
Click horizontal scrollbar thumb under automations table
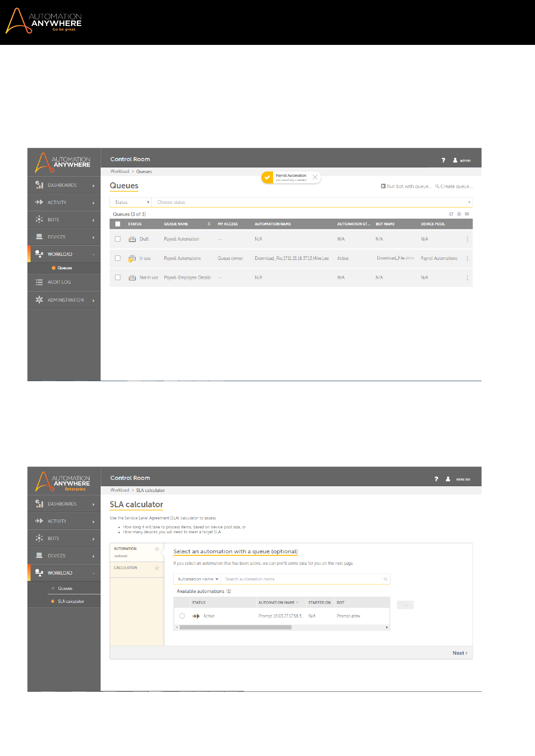click(x=235, y=628)
